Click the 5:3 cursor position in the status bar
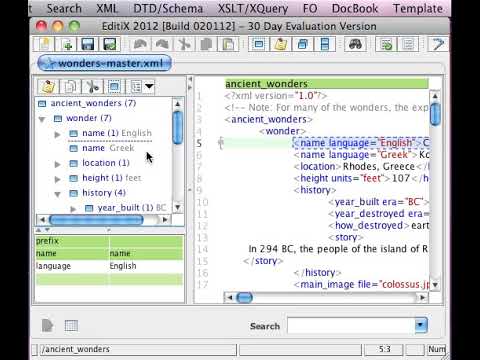This screenshot has height=360, width=480. (385, 349)
